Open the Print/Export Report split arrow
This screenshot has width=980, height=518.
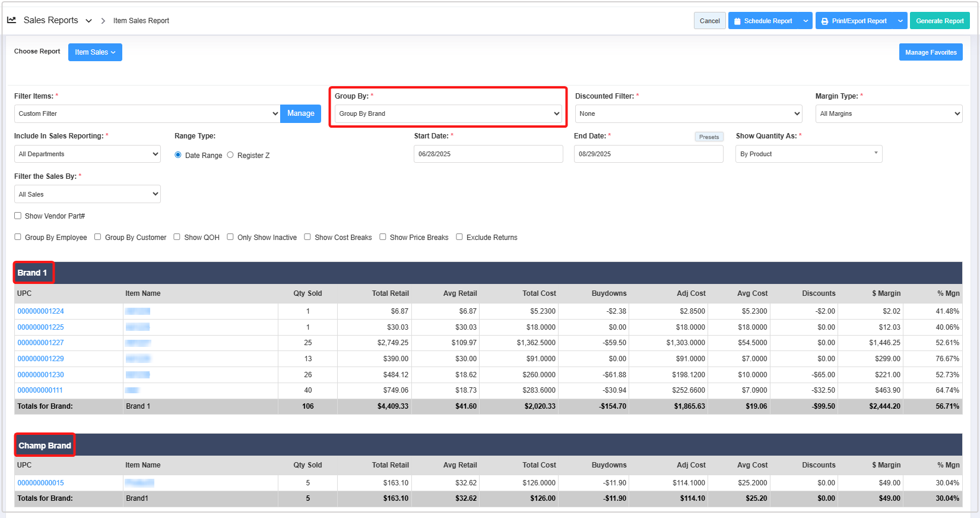[x=900, y=21]
